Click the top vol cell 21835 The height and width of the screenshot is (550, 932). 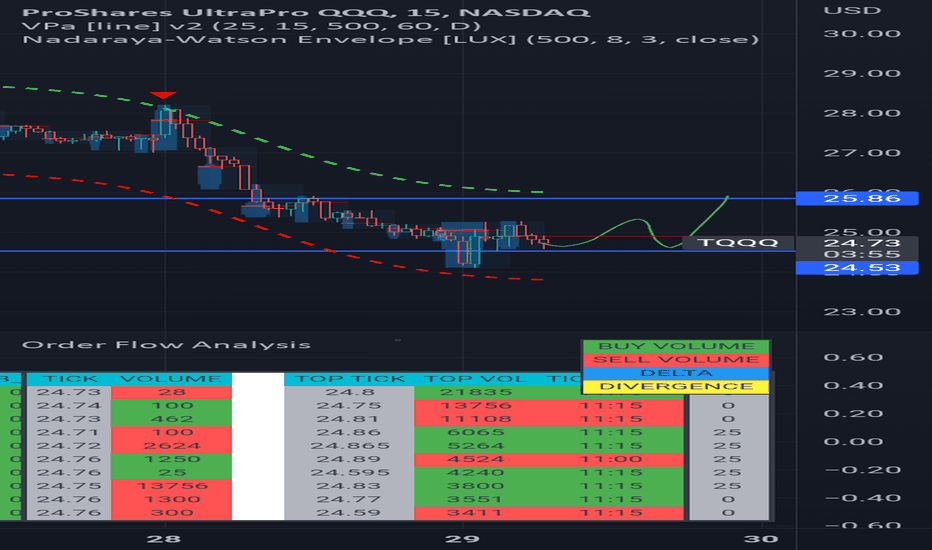[x=476, y=392]
